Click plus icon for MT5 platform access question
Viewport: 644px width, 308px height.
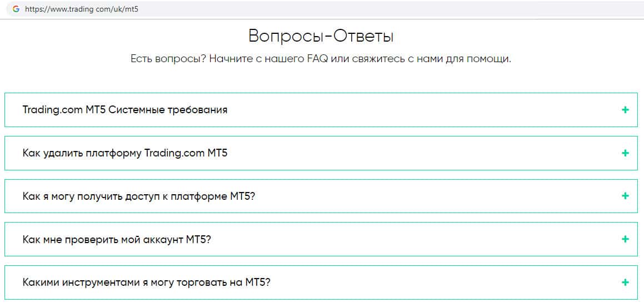click(x=625, y=196)
